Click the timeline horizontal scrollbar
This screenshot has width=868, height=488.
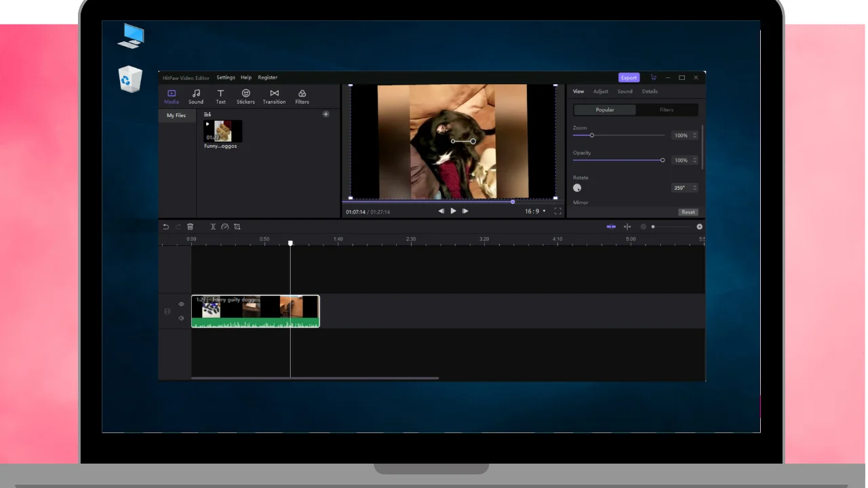tap(315, 378)
